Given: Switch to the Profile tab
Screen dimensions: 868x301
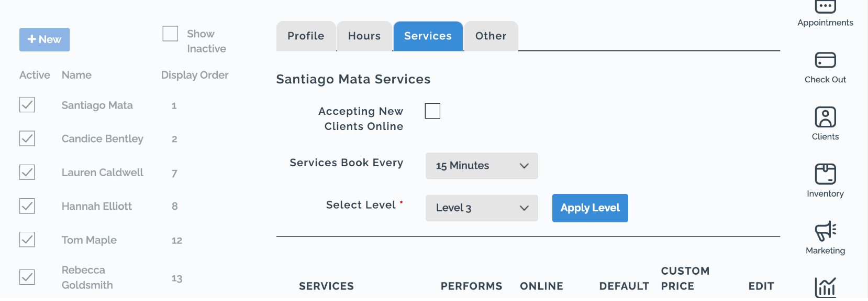Looking at the screenshot, I should pos(306,36).
